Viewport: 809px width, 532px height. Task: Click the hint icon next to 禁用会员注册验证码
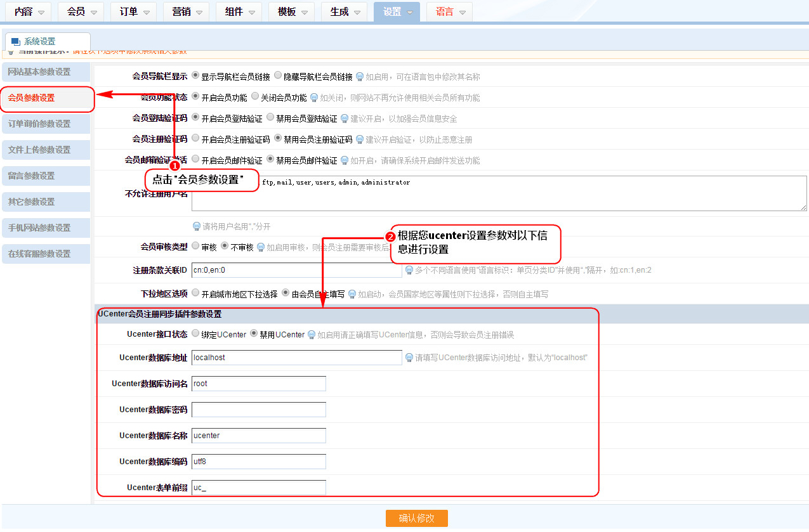(360, 139)
